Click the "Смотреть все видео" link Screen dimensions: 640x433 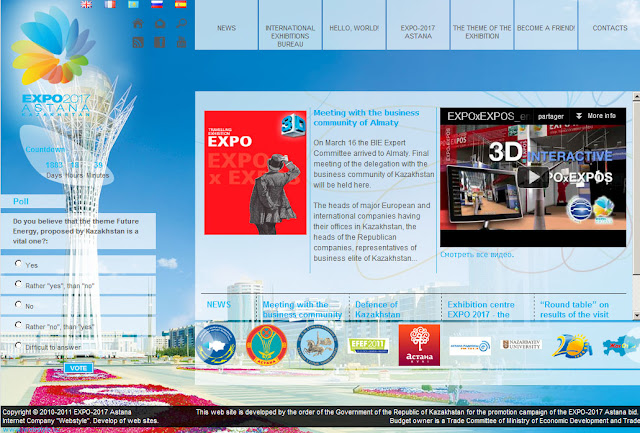(x=477, y=255)
